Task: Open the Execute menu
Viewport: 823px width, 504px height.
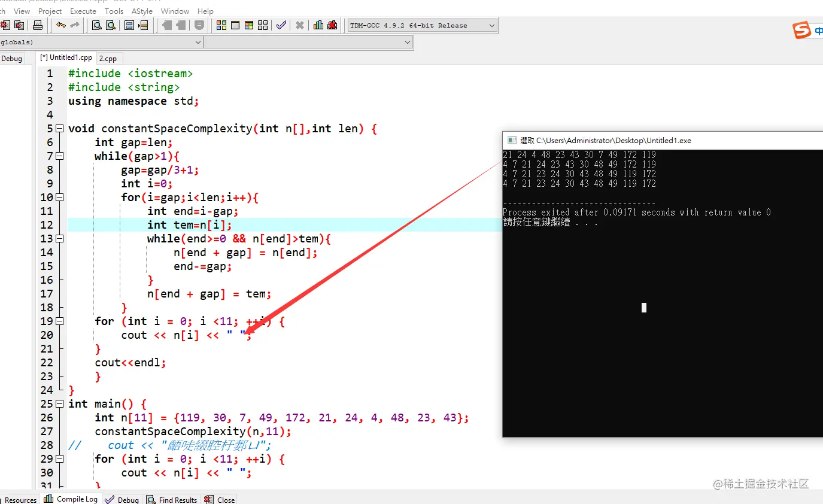Action: click(83, 11)
